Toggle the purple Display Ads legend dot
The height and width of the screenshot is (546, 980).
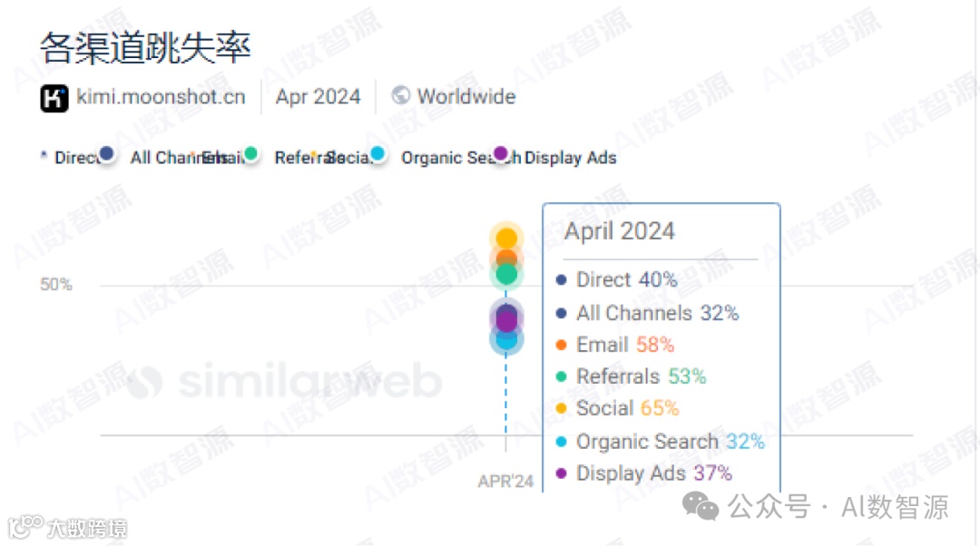(x=501, y=153)
